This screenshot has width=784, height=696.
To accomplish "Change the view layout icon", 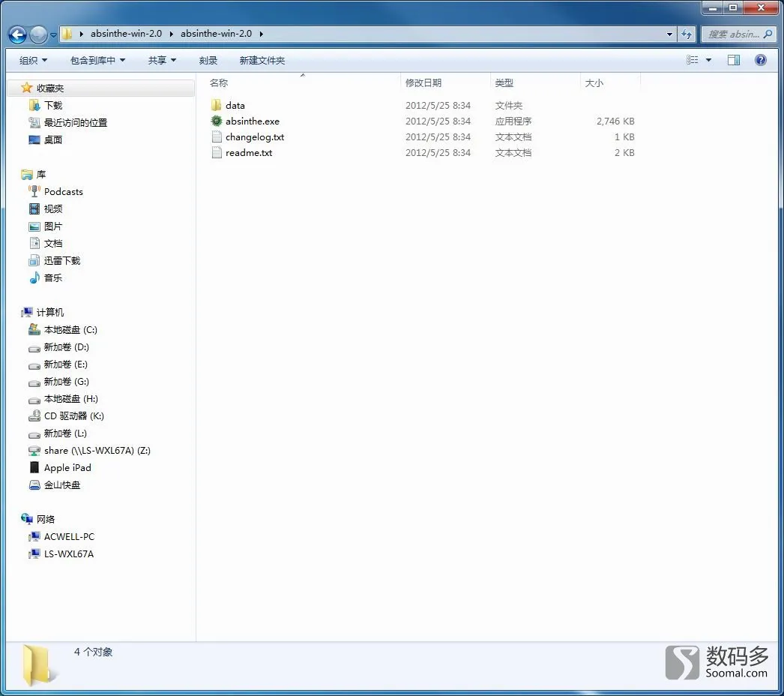I will tap(693, 60).
